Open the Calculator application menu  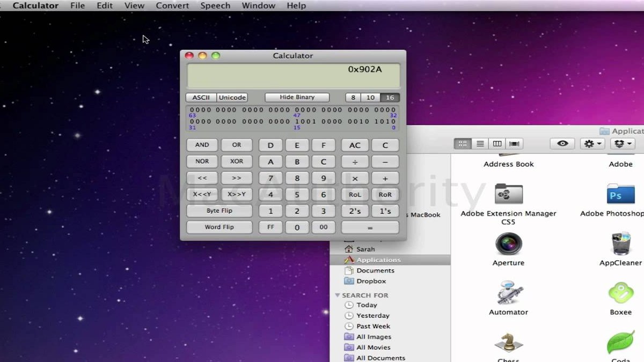point(35,5)
